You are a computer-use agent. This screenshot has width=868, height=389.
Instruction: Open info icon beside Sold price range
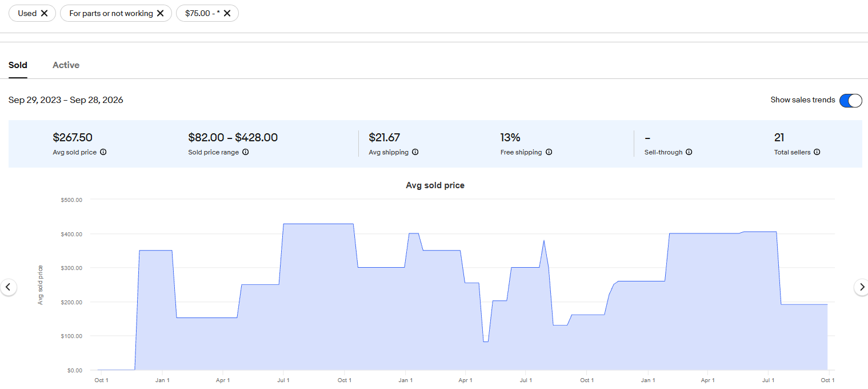click(x=245, y=152)
